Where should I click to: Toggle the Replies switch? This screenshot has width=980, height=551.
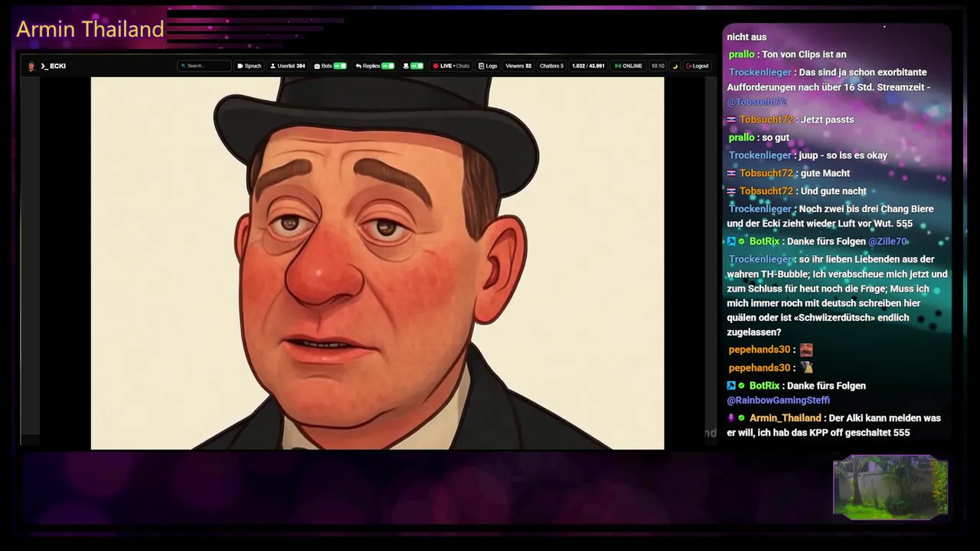pyautogui.click(x=388, y=66)
